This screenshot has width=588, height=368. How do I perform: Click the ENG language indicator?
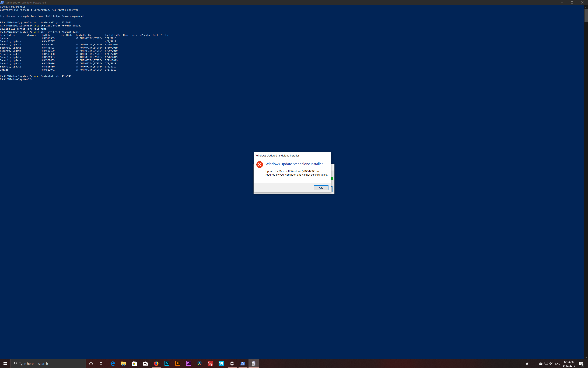tap(558, 364)
